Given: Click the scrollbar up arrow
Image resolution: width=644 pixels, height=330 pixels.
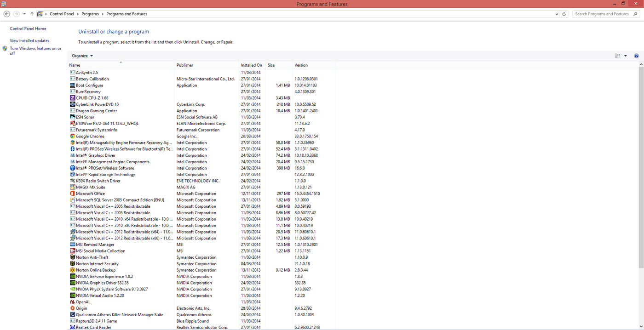Looking at the screenshot, I should (x=641, y=65).
